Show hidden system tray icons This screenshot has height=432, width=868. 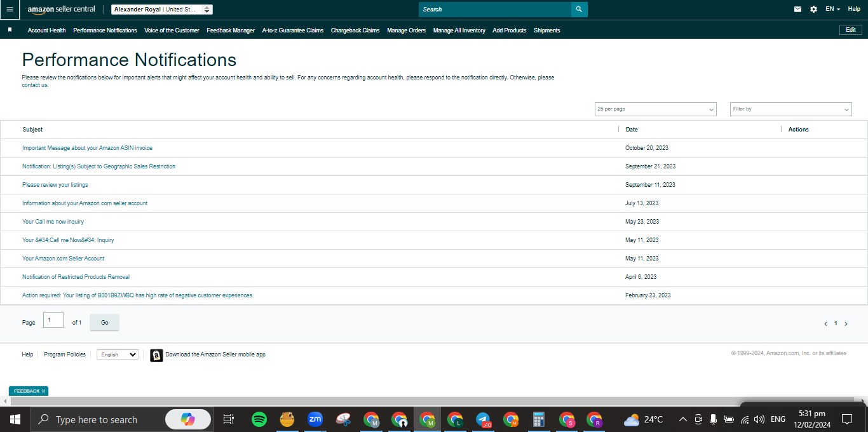click(x=683, y=419)
